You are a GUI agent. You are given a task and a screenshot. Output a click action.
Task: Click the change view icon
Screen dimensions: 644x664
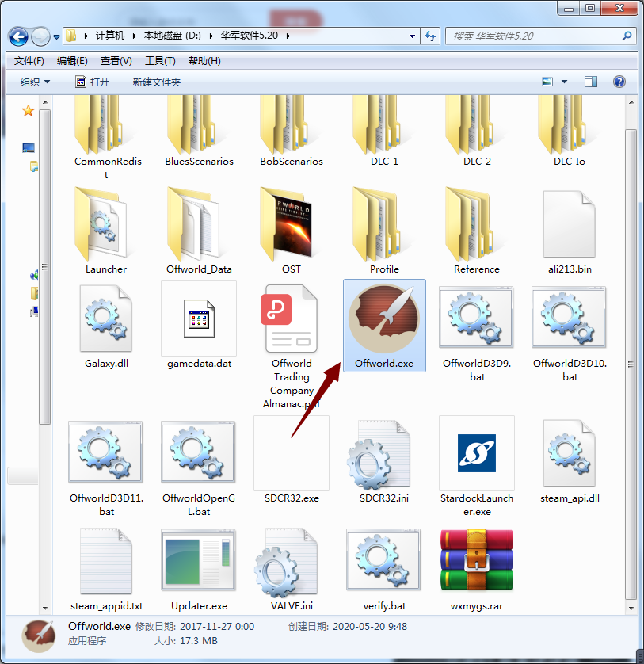pos(547,82)
